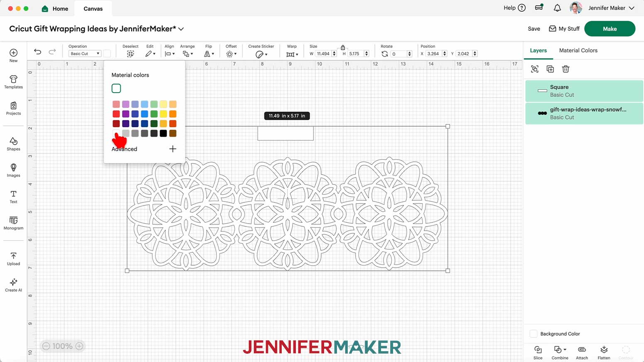This screenshot has width=644, height=362.
Task: Click the Cricut machine status icon
Action: coord(539,7)
